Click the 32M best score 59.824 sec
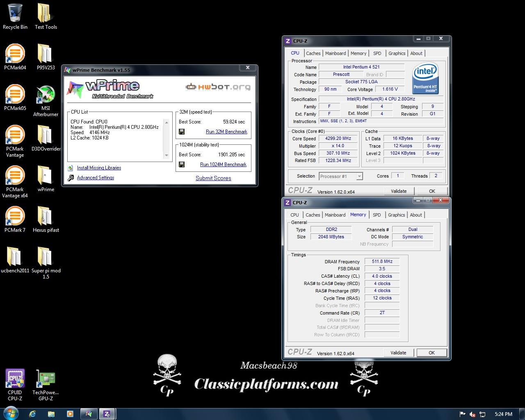 [x=234, y=122]
